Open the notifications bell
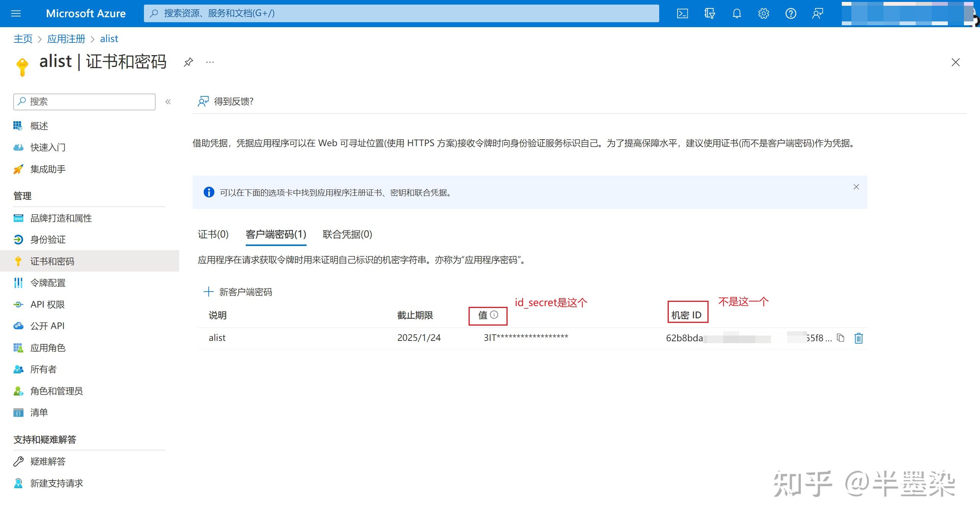Screen dimensions: 980x523 737,14
